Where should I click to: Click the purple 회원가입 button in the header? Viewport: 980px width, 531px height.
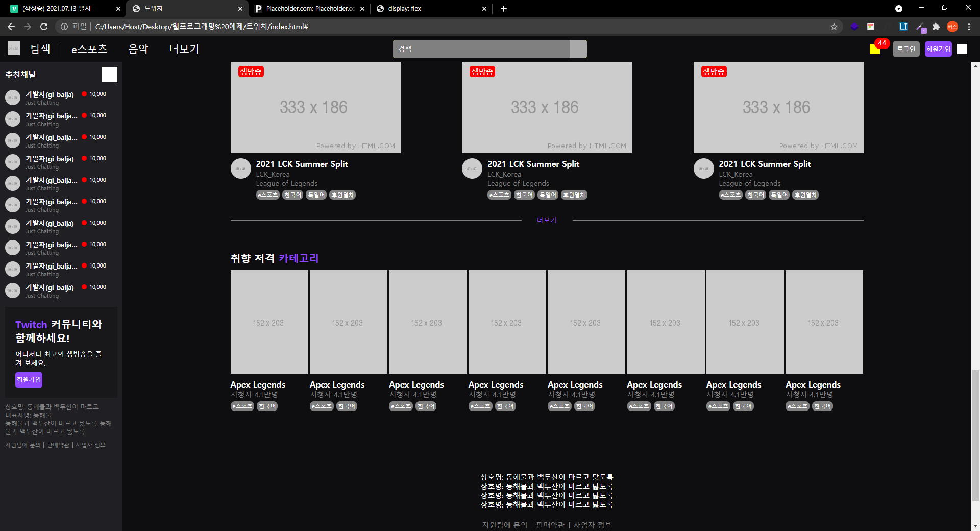click(938, 49)
